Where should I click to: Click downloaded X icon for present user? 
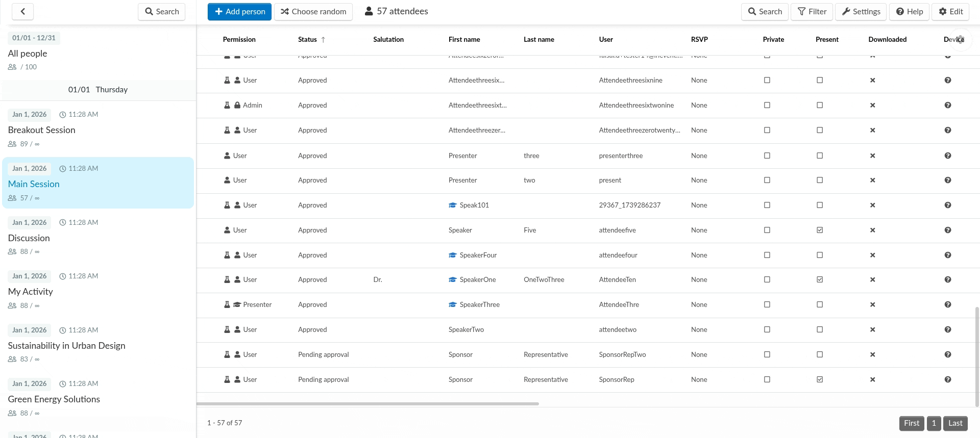click(872, 180)
